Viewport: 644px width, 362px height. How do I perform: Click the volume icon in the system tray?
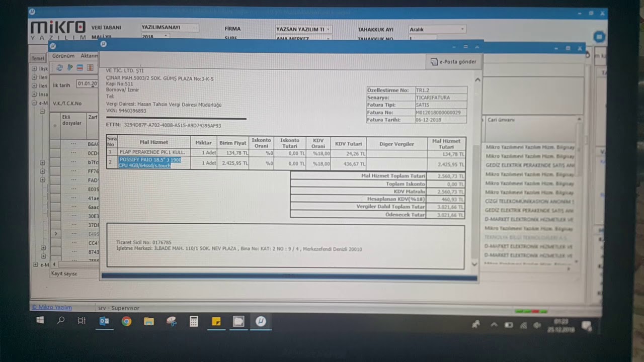pos(537,325)
